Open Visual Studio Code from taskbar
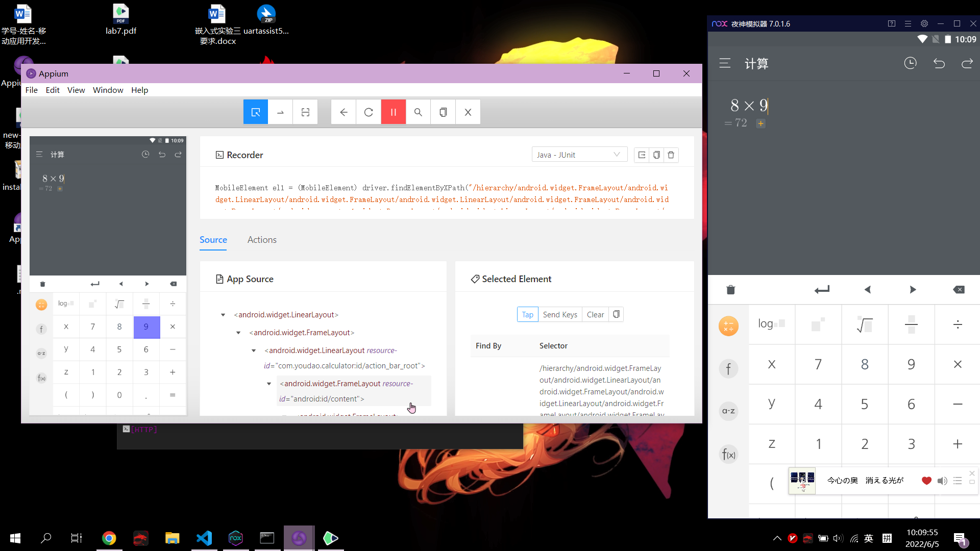Screen dimensions: 980x551 [204, 538]
